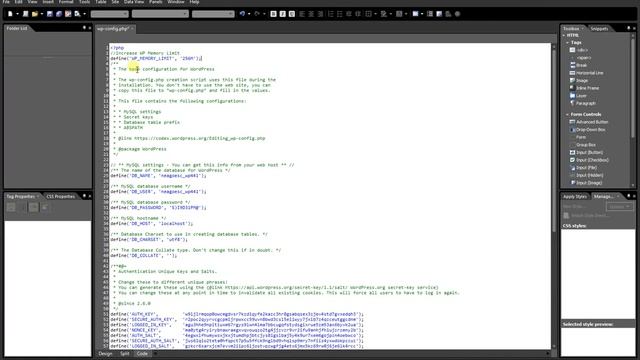Create a new page with New Document icon
This screenshot has width=640, height=360.
point(10,14)
